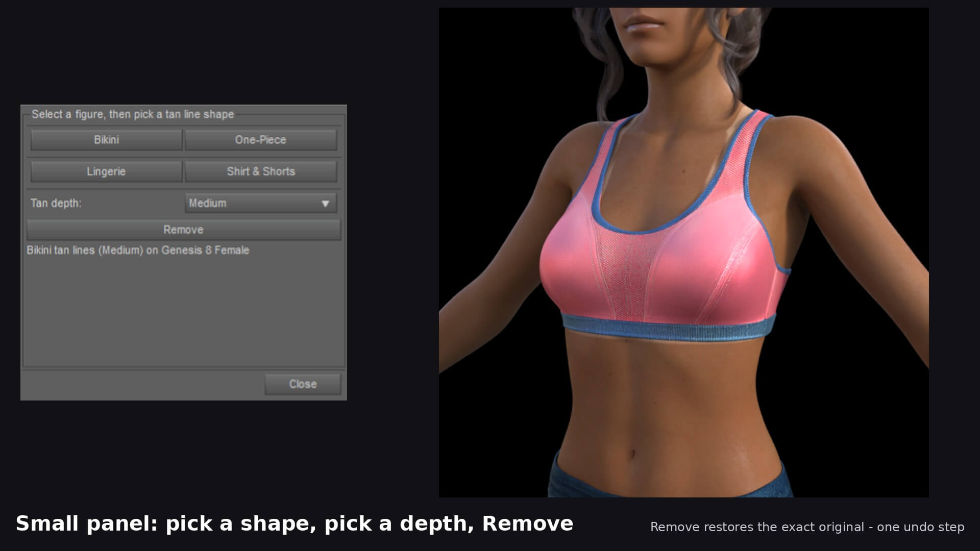Image resolution: width=980 pixels, height=551 pixels.
Task: Open the Tan depth dropdown showing Medium
Action: click(x=260, y=203)
